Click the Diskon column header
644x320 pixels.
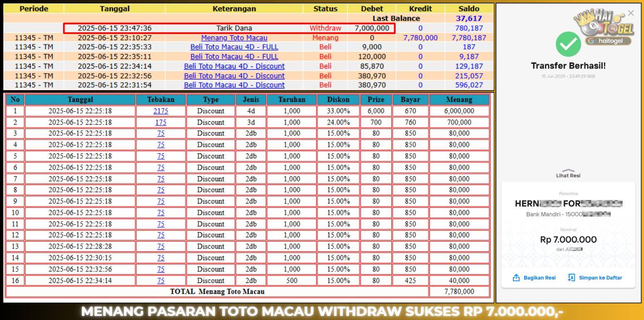(x=338, y=100)
